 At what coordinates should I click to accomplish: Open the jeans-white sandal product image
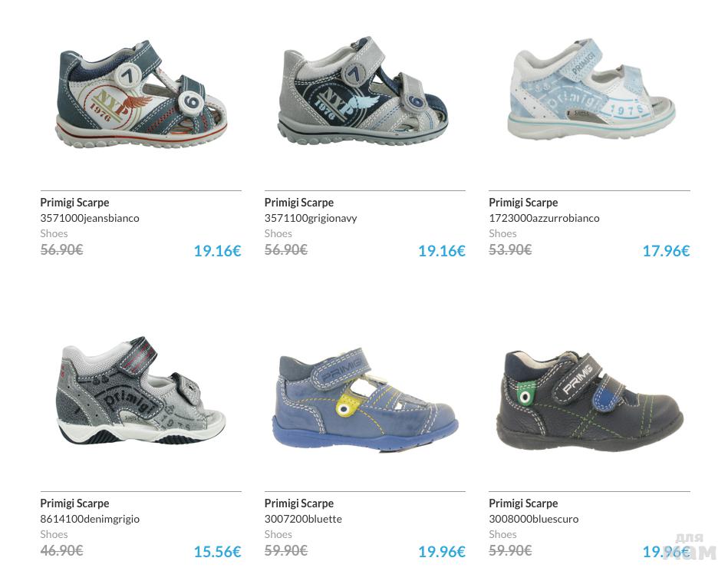pyautogui.click(x=142, y=94)
